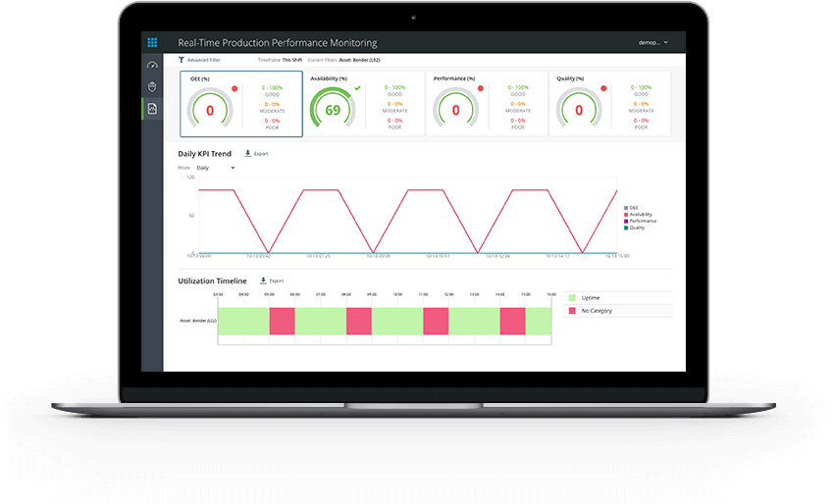
Task: Click the Availability (%) card title
Action: tap(329, 78)
